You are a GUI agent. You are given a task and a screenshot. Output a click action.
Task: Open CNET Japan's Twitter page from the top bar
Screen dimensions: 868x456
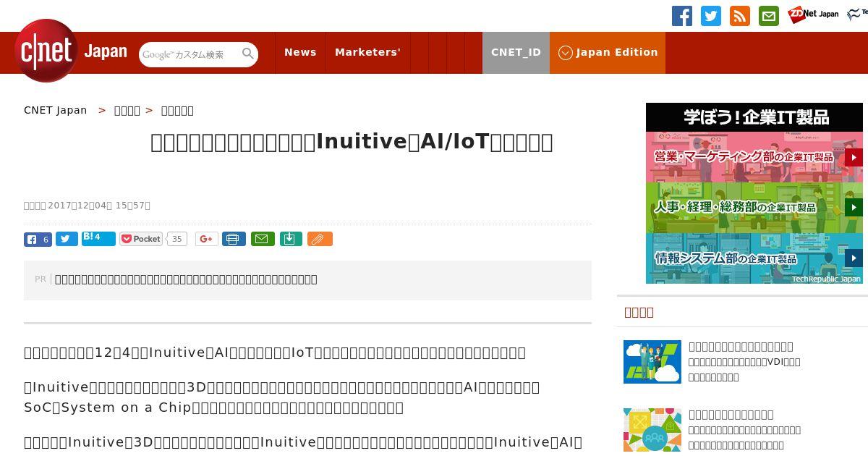pyautogui.click(x=711, y=16)
